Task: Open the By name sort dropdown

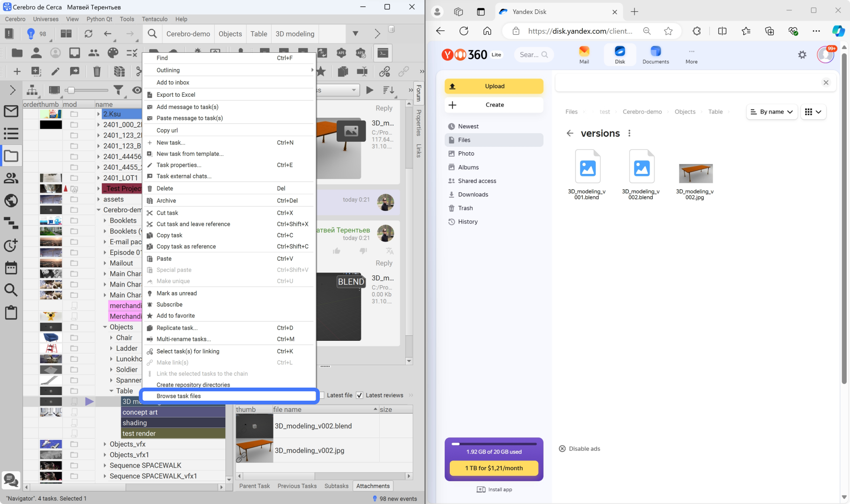Action: click(x=771, y=112)
